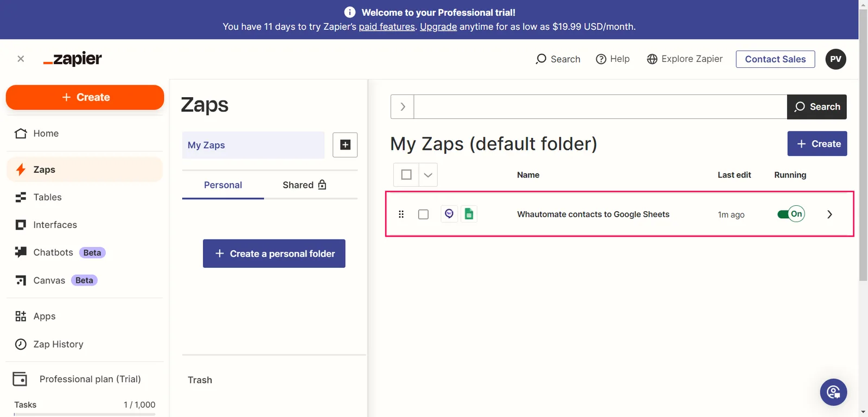Select Zaps in the sidebar
Image resolution: width=868 pixels, height=417 pixels.
click(x=85, y=169)
